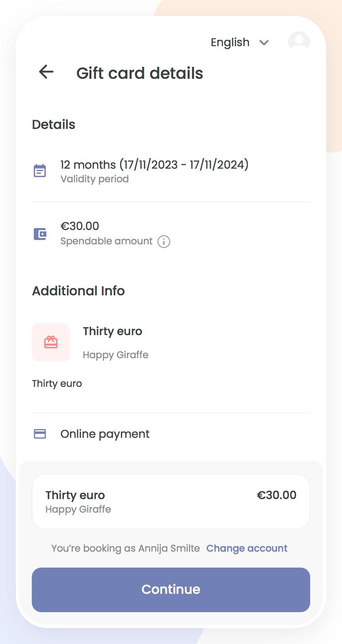Click the back arrow icon
Image resolution: width=342 pixels, height=644 pixels.
(46, 72)
